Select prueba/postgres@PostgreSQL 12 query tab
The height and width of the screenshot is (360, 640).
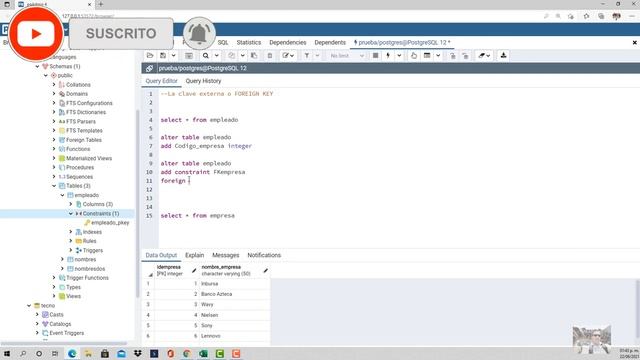coord(402,42)
